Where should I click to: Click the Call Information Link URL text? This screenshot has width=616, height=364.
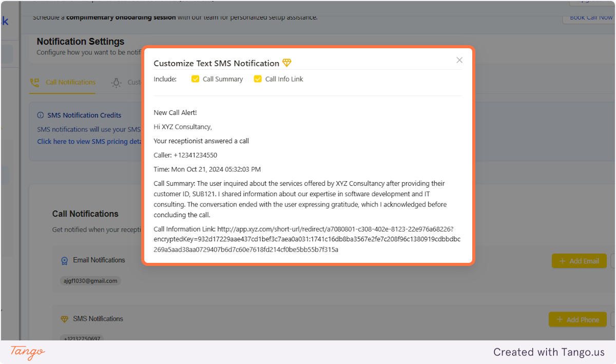click(x=307, y=239)
